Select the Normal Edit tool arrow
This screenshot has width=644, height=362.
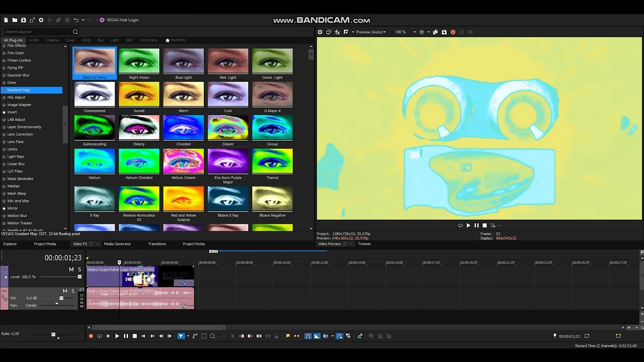181,336
